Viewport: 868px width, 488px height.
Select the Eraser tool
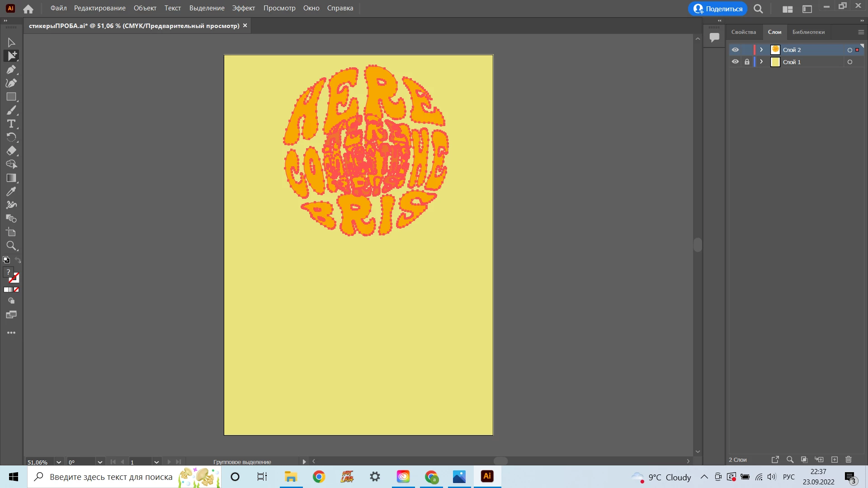click(x=11, y=151)
